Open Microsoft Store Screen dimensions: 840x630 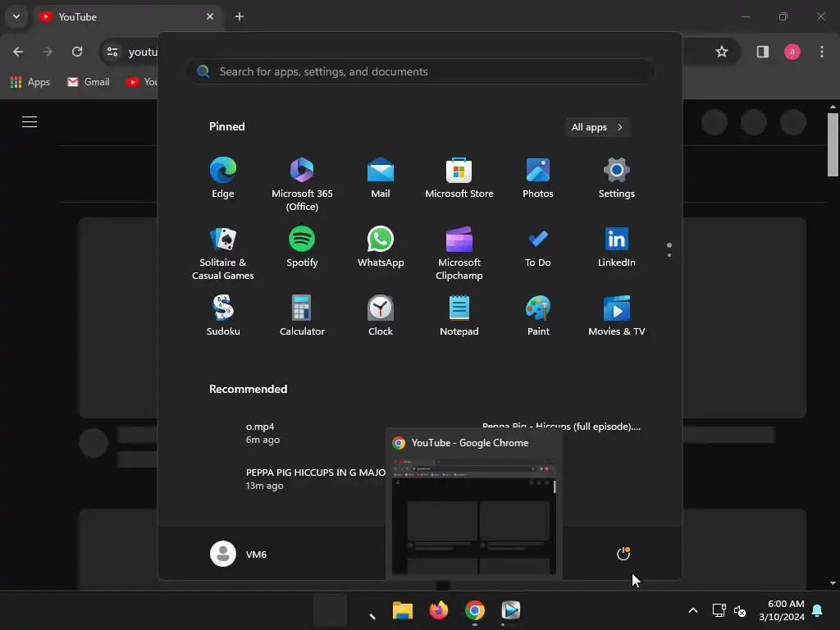pos(459,178)
